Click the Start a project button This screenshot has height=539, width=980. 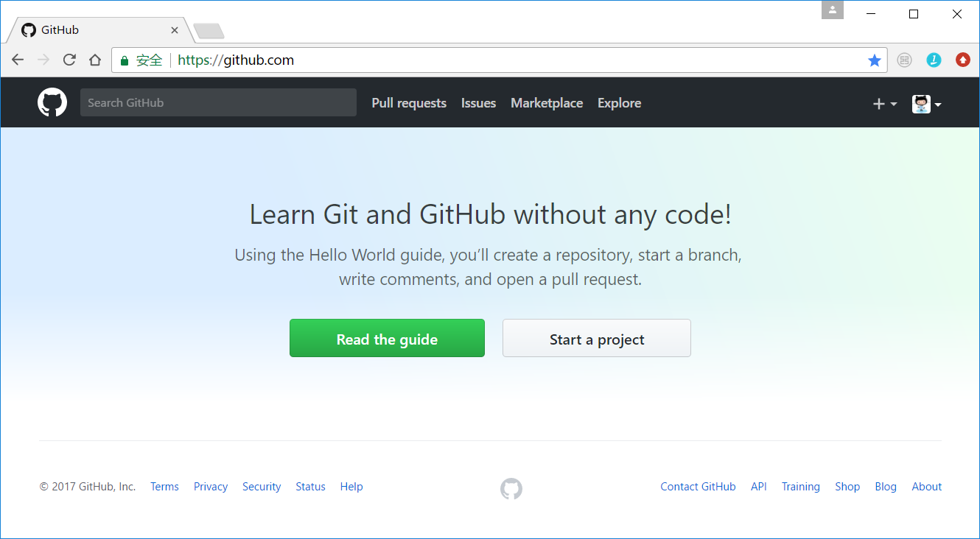[597, 338]
